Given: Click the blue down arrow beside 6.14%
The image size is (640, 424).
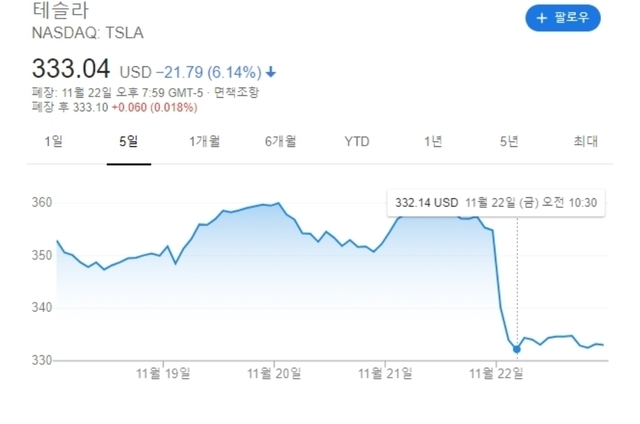Looking at the screenshot, I should click(x=271, y=73).
